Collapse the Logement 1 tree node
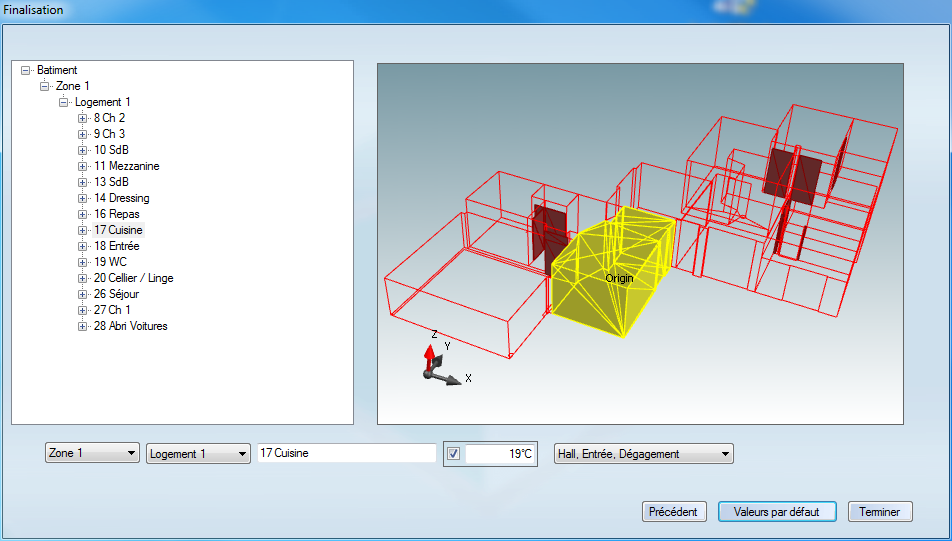The height and width of the screenshot is (541, 952). (63, 103)
